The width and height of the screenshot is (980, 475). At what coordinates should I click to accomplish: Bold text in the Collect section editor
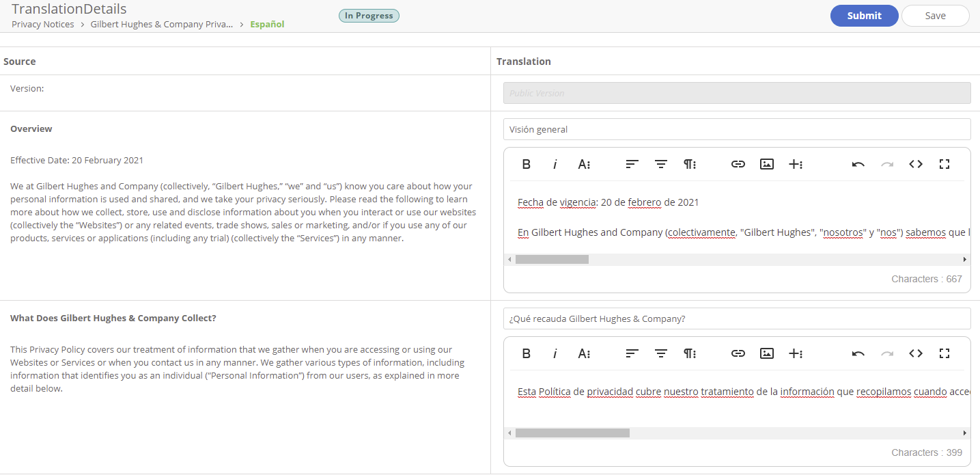[x=526, y=353]
